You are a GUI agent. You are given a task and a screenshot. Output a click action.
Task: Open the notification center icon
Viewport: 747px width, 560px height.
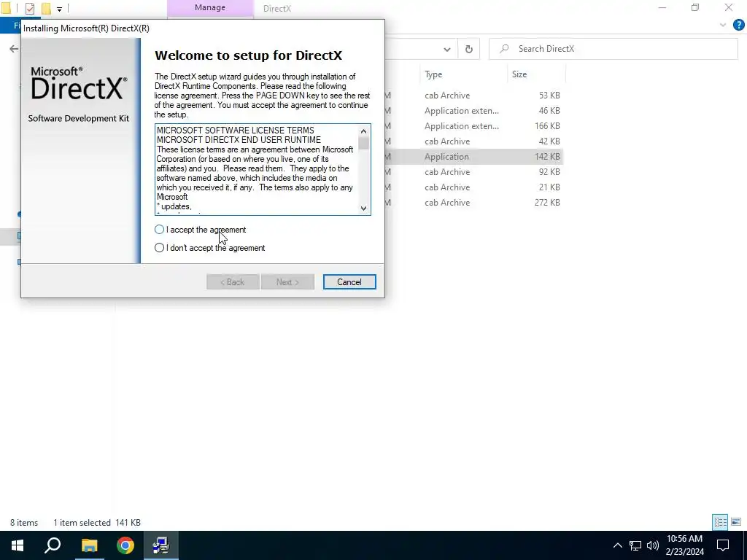coord(723,545)
